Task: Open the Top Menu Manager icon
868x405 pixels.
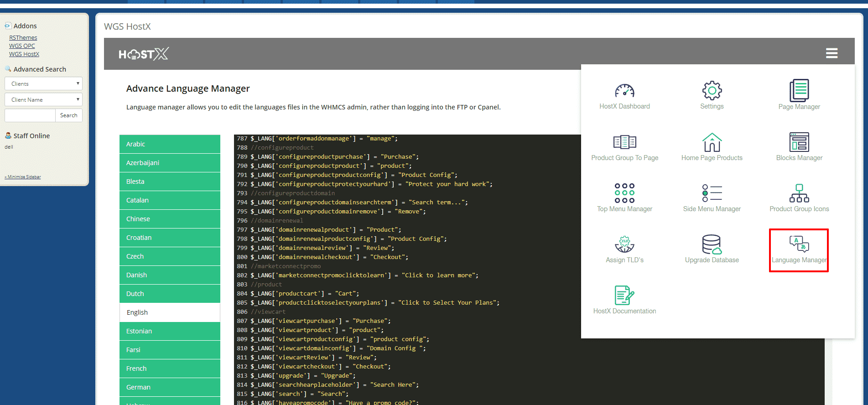Action: coord(624,193)
